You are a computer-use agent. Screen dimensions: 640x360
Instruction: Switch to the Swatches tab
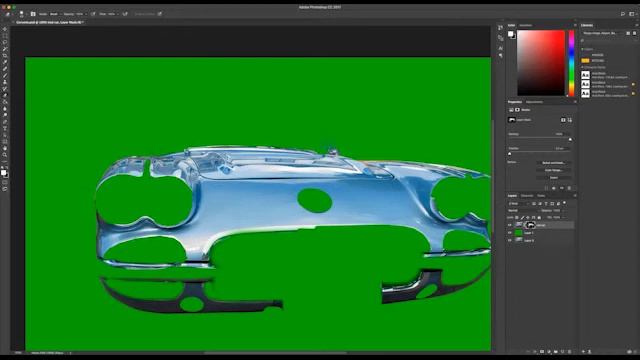point(526,25)
